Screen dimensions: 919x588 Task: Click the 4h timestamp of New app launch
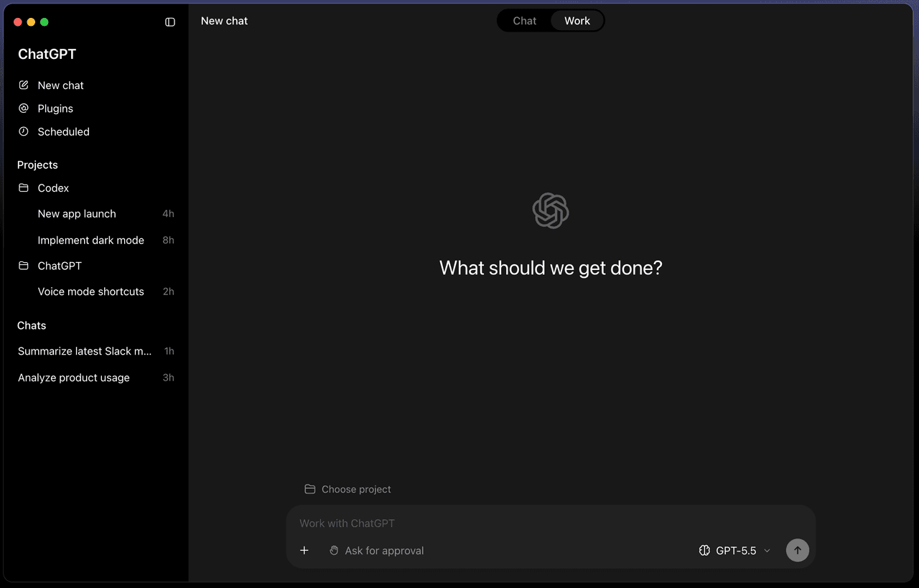[x=168, y=214]
